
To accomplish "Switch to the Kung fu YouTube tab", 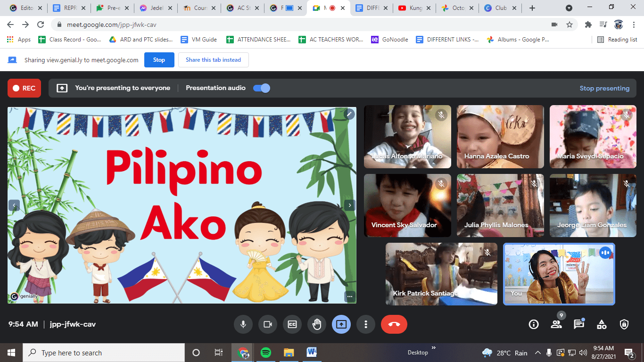I will point(412,8).
